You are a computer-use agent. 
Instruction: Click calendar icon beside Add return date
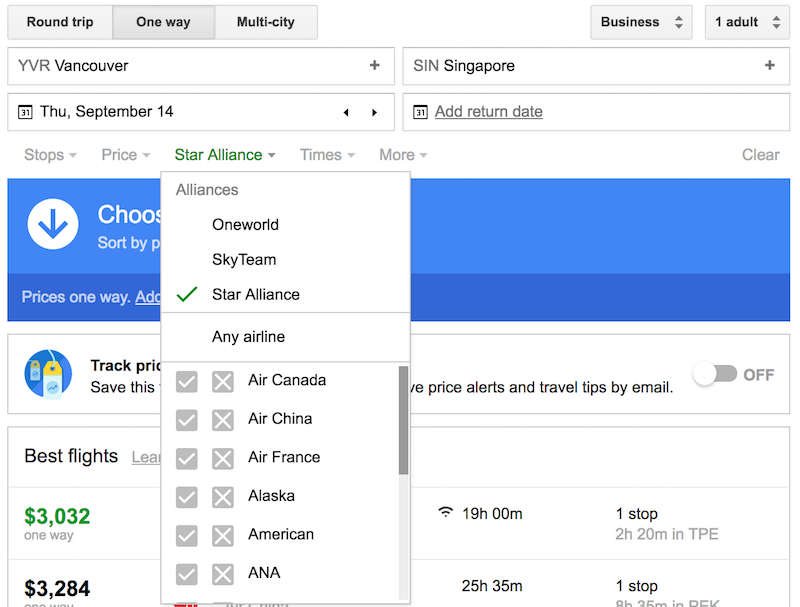pos(420,112)
